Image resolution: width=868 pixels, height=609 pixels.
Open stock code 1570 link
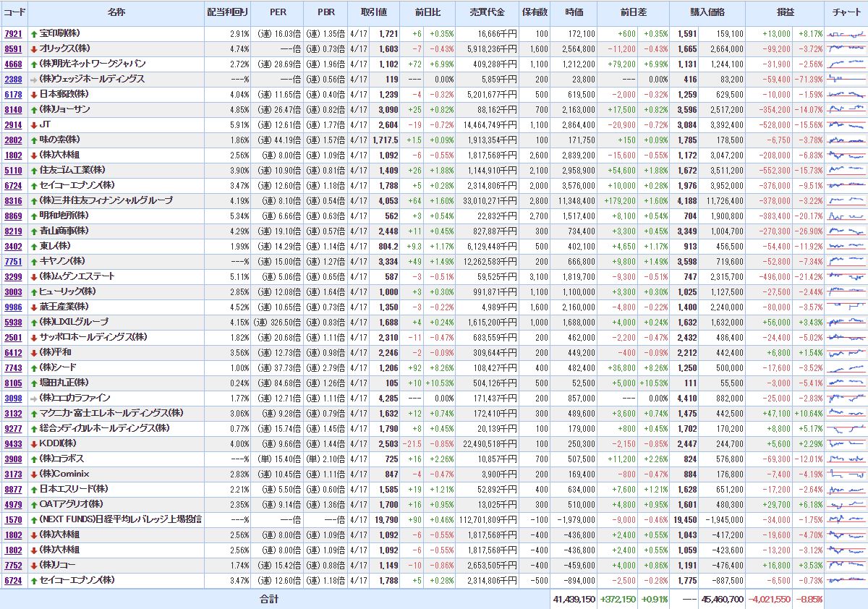13,520
